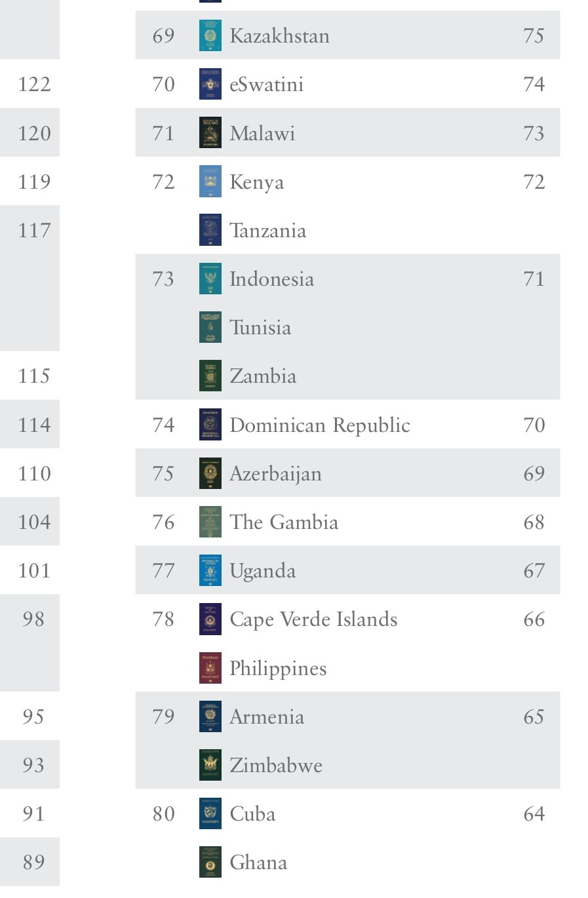Click the score 75 for Kazakhstan
The width and height of the screenshot is (588, 898).
click(534, 35)
